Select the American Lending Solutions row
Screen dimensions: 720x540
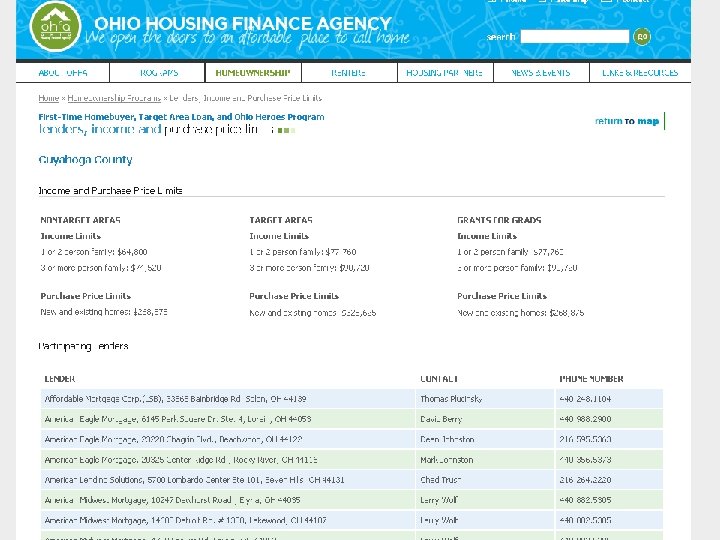(x=352, y=480)
